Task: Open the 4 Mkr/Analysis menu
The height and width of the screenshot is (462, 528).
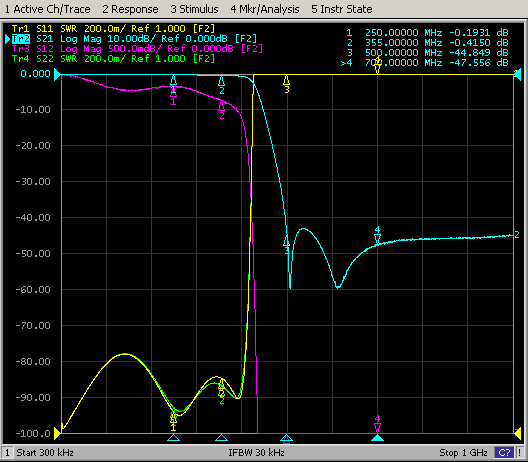Action: pos(265,9)
